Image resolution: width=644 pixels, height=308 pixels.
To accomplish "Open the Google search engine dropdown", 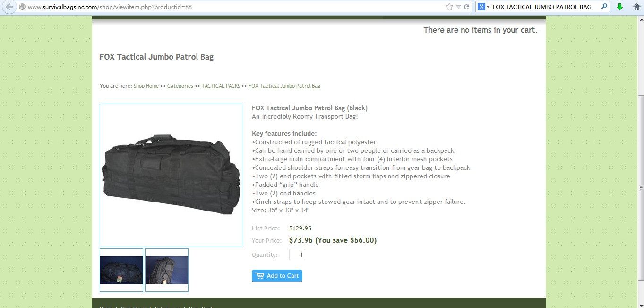I will tap(483, 7).
